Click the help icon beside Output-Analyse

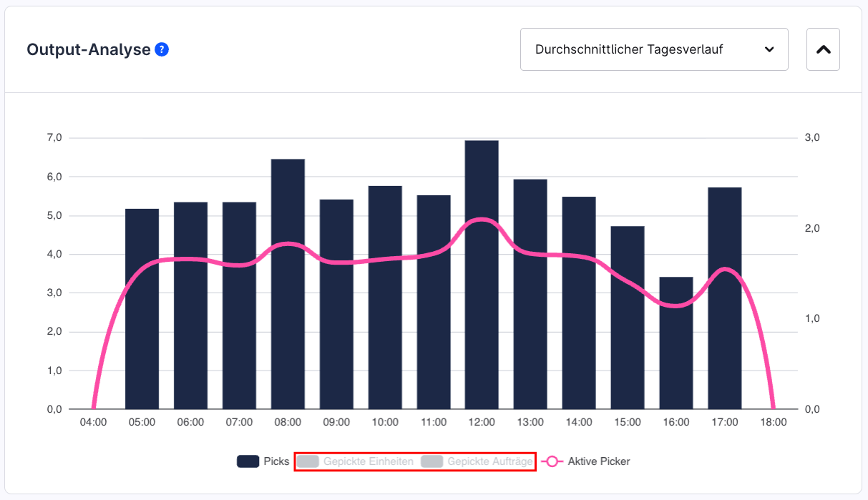tap(162, 49)
